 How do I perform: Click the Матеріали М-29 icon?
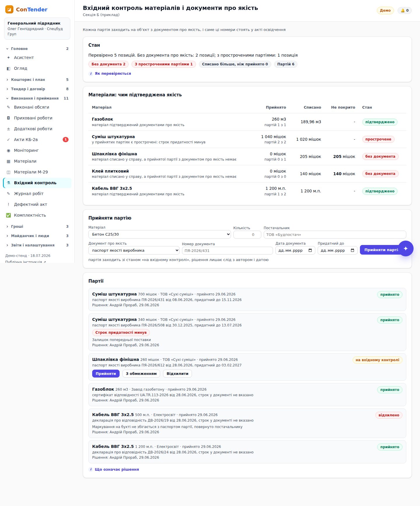8,172
